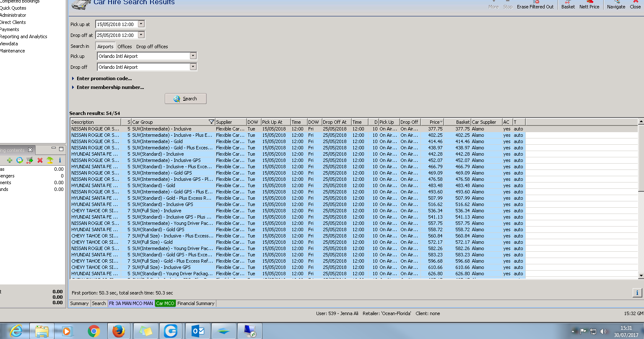Click the network icon in system tray
This screenshot has width=644, height=339.
pos(593,331)
